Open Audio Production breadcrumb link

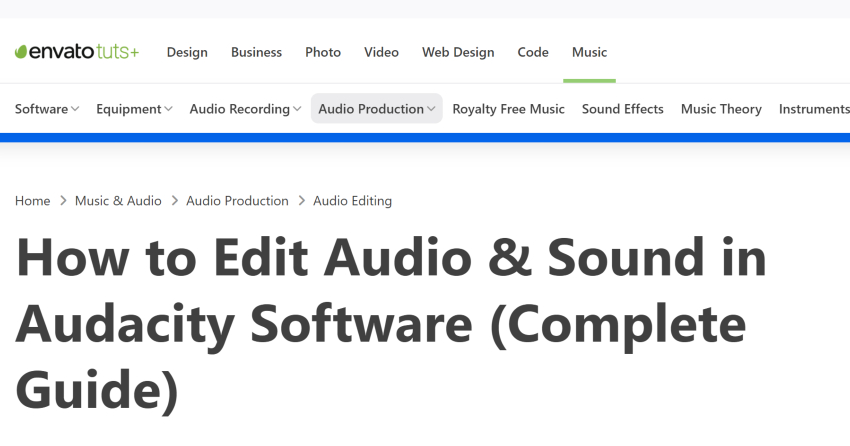pyautogui.click(x=237, y=201)
